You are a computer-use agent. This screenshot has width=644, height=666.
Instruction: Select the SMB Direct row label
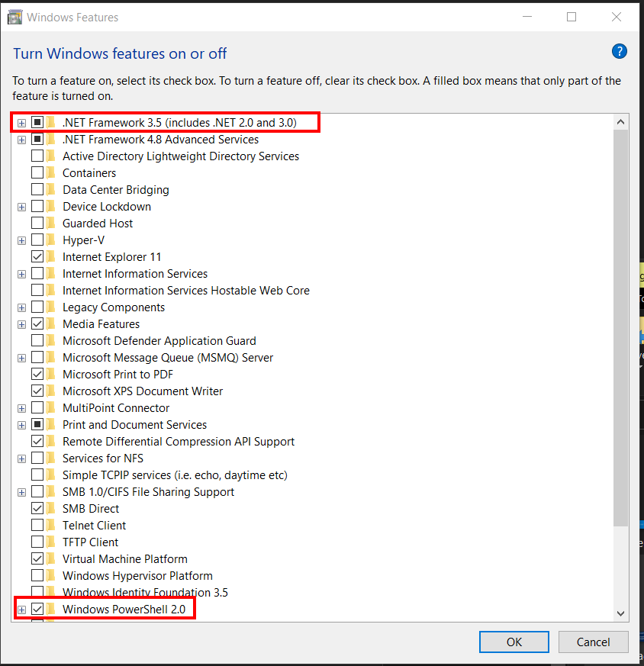[91, 508]
